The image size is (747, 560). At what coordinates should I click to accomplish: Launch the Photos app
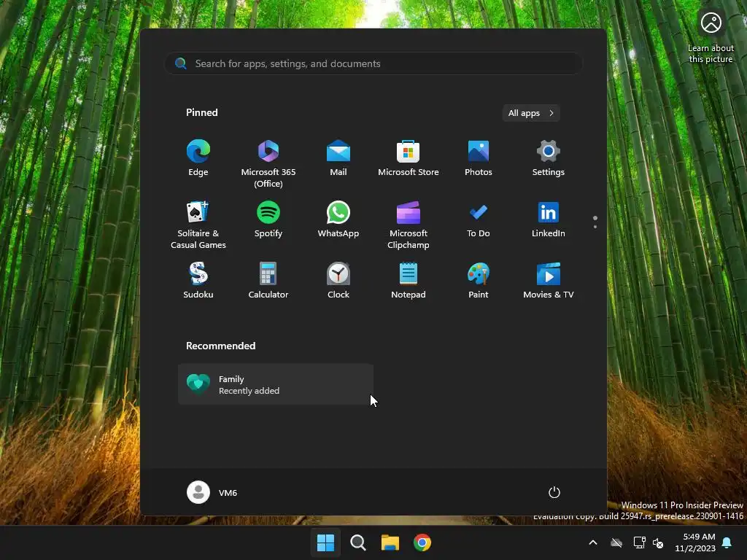coord(479,158)
